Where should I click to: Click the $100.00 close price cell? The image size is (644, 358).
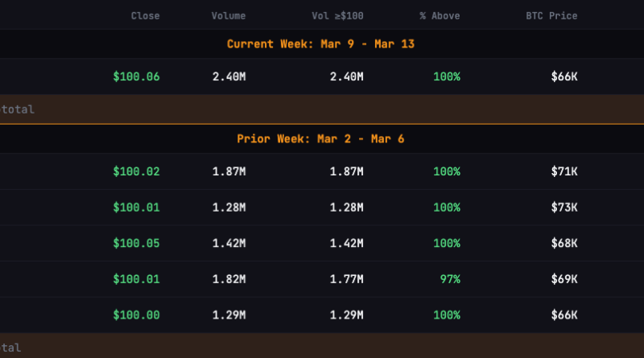pos(136,315)
